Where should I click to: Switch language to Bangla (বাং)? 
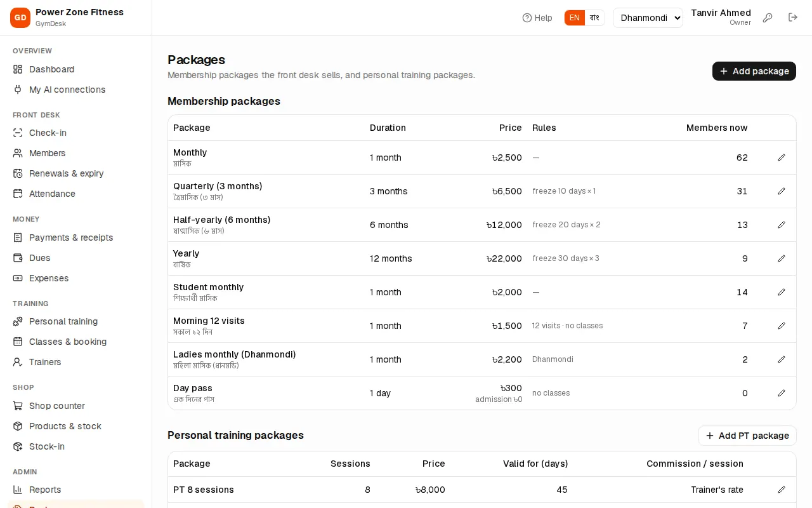coord(594,18)
